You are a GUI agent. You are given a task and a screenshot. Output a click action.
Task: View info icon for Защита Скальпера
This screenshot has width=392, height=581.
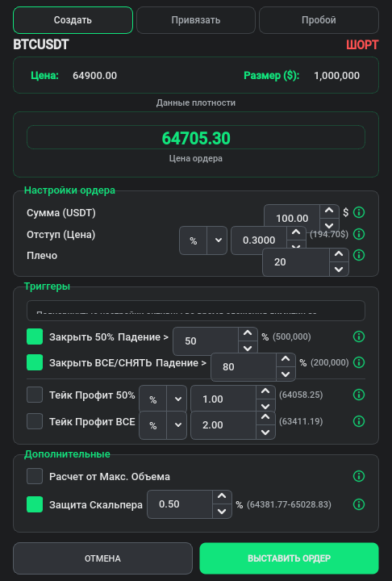click(359, 504)
